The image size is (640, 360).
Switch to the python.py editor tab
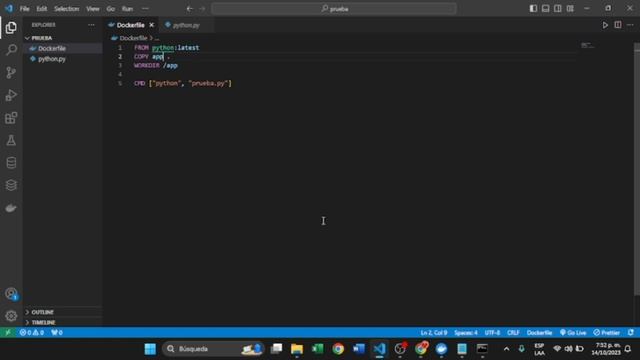click(186, 25)
